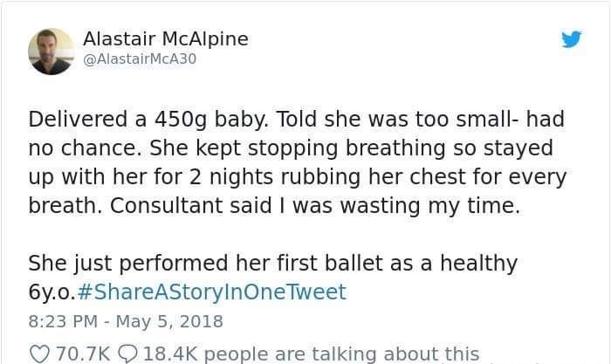Click the @AlastairMcA30 handle
The width and height of the screenshot is (611, 364).
pyautogui.click(x=140, y=59)
